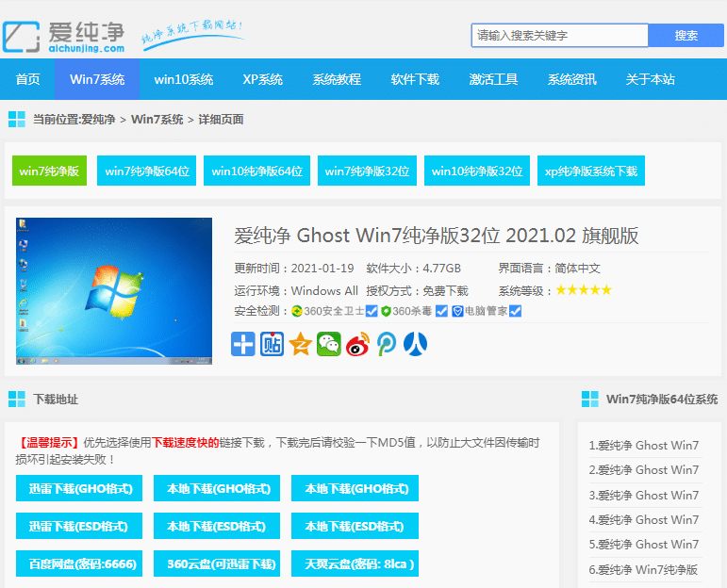Click the first 本地下载(ESD格式) button
The height and width of the screenshot is (588, 727).
(x=217, y=526)
